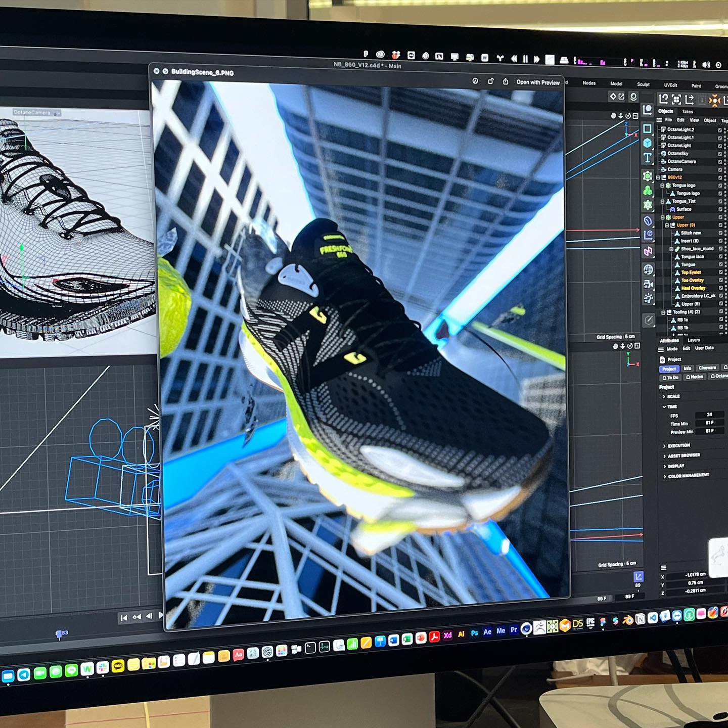Select the Nodes attribute button

(x=695, y=377)
